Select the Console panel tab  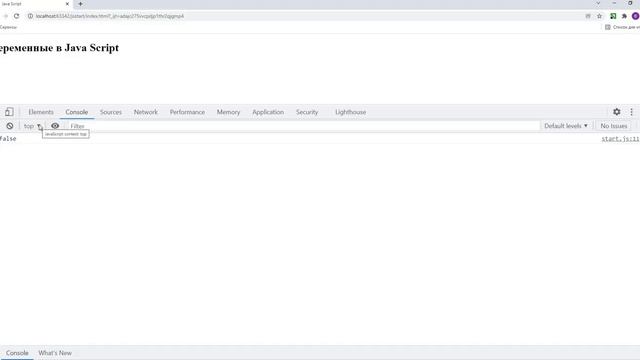[77, 112]
